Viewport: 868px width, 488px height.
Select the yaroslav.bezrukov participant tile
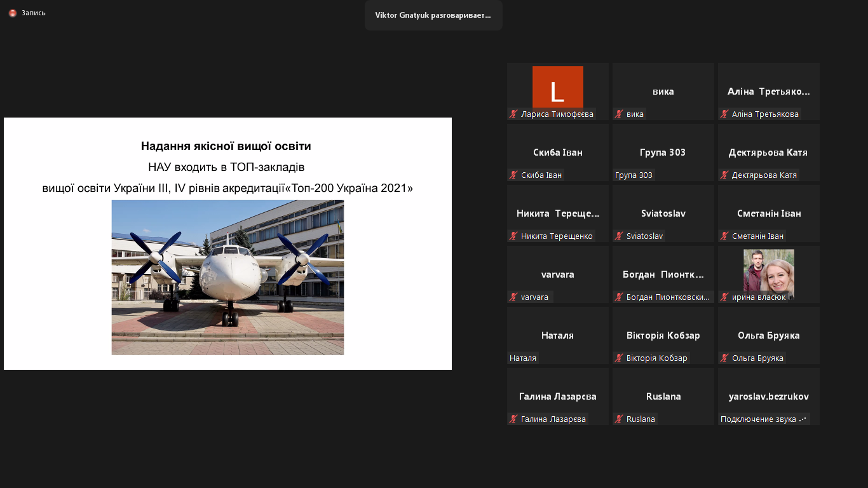[768, 396]
